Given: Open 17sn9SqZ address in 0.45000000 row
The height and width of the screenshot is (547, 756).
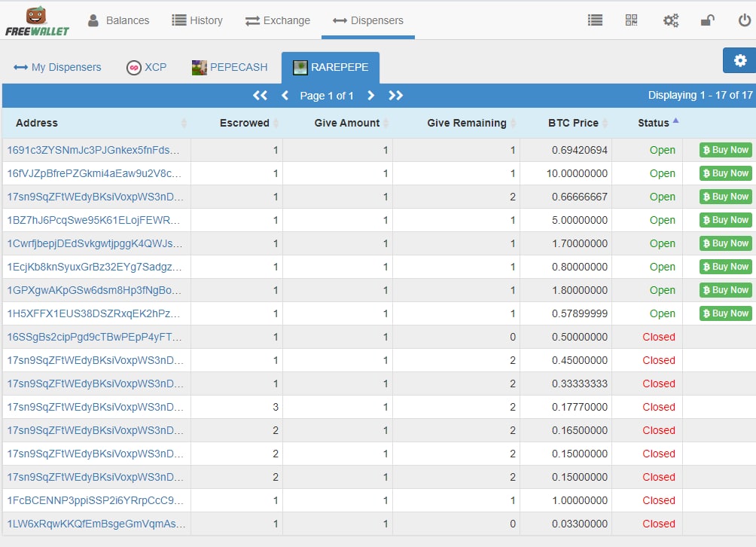Looking at the screenshot, I should [x=96, y=360].
